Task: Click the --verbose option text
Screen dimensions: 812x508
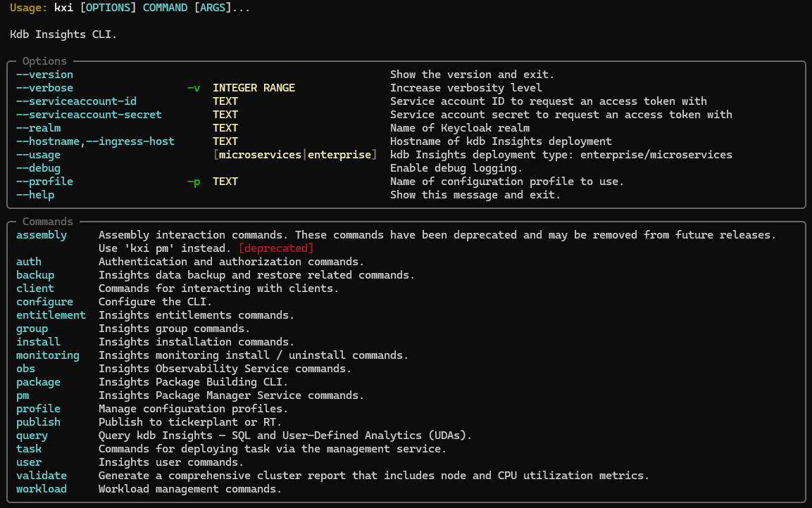Action: [44, 88]
